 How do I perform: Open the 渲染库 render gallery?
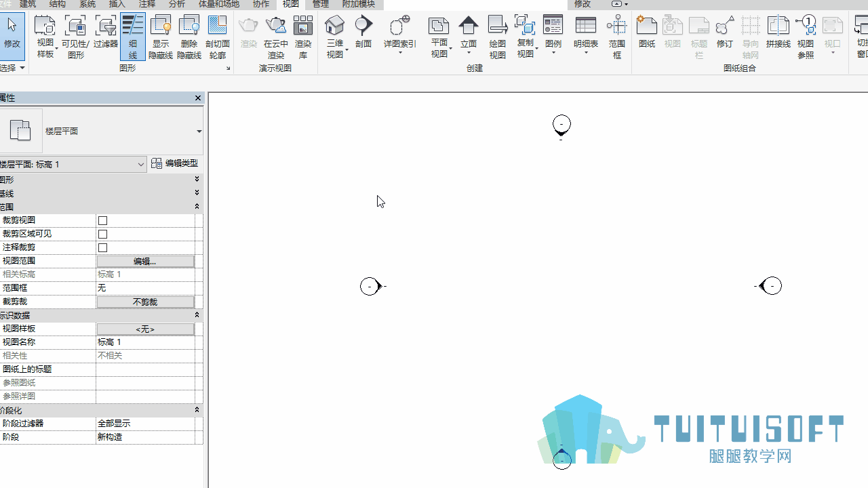point(303,37)
